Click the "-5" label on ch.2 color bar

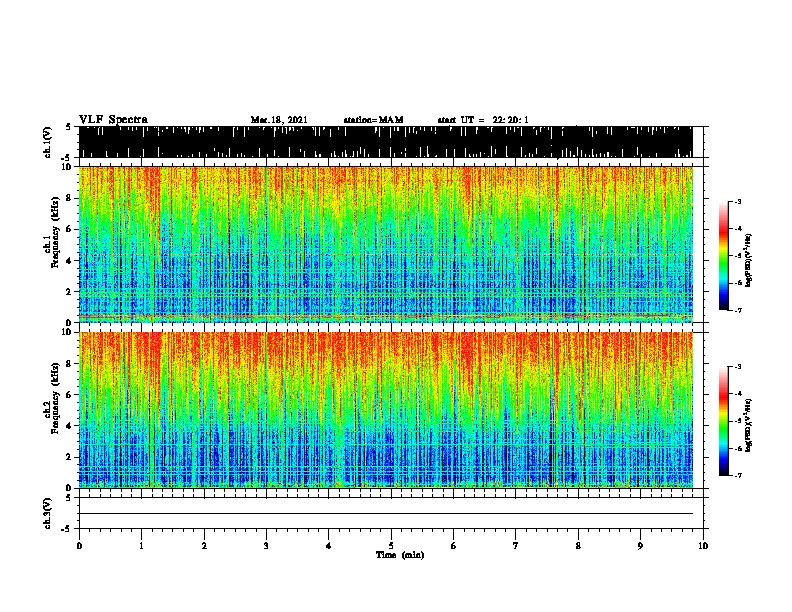tap(738, 421)
